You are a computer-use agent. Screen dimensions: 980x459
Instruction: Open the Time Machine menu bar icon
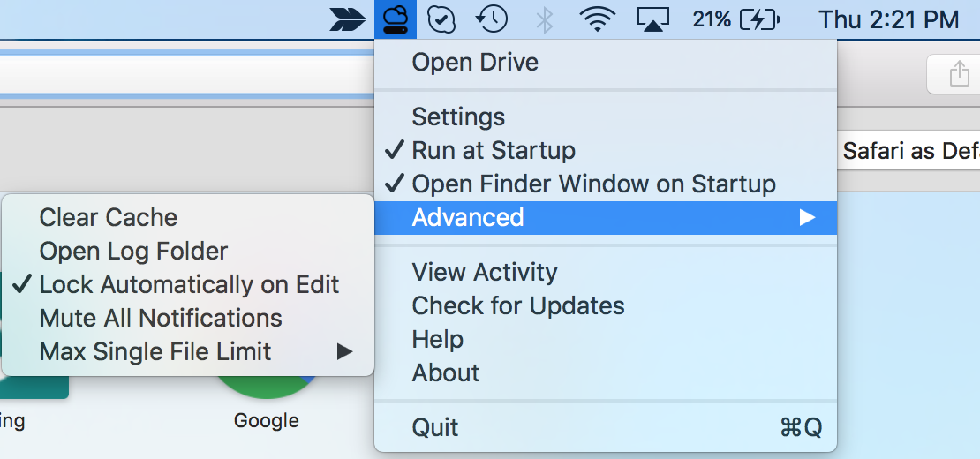492,19
